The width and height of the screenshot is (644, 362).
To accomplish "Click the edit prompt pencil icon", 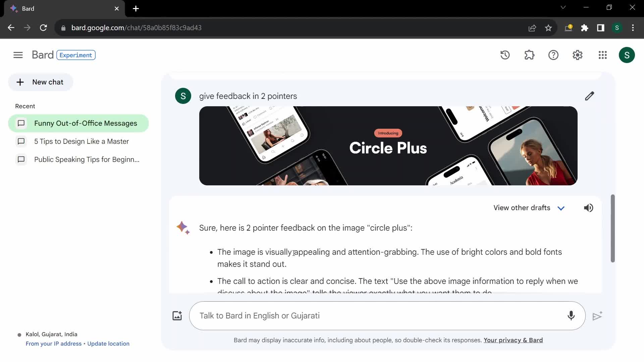I will tap(589, 96).
